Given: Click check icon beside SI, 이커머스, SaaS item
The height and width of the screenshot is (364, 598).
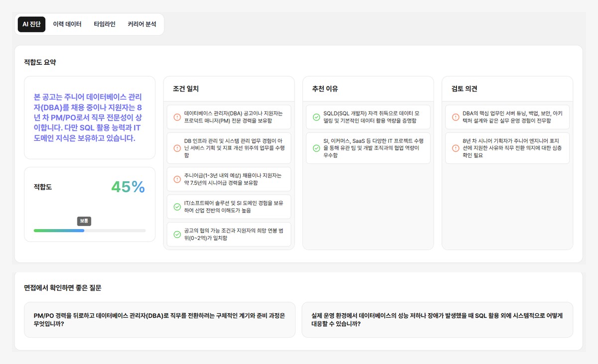Looking at the screenshot, I should click(316, 148).
